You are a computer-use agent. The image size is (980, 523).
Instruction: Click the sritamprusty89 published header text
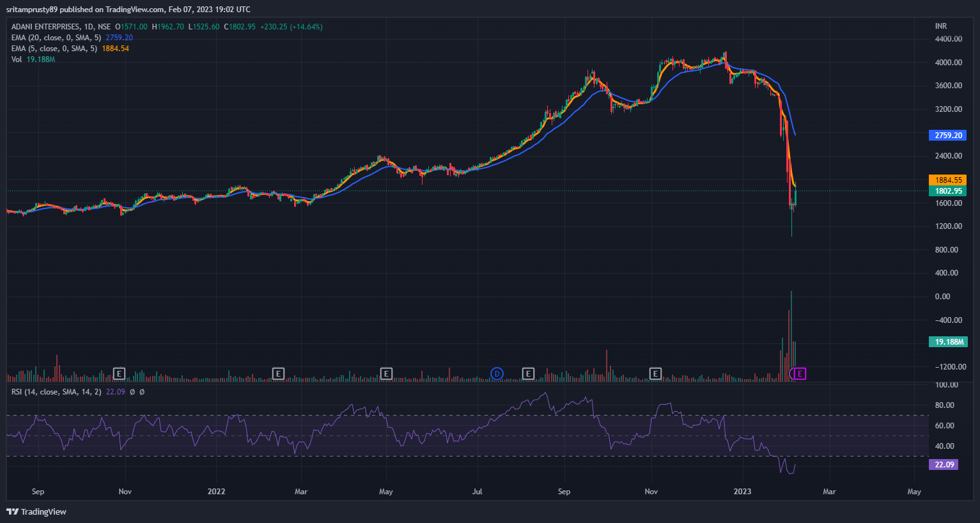(128, 10)
